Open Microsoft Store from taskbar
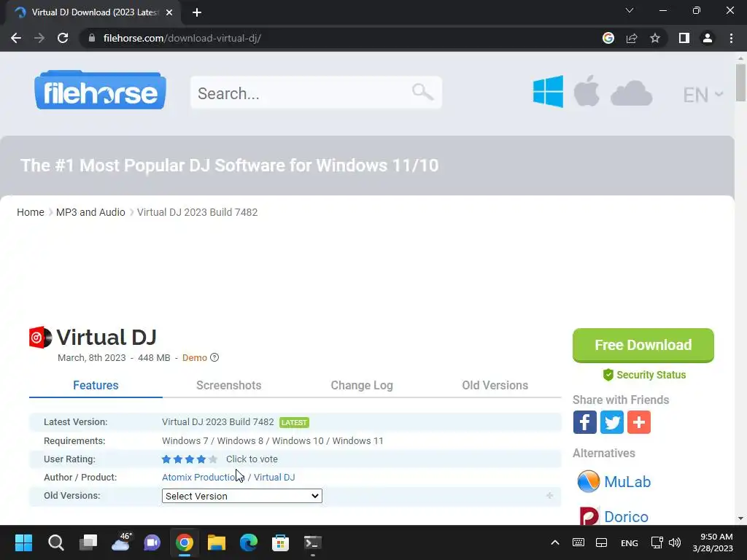This screenshot has height=560, width=747. tap(281, 542)
